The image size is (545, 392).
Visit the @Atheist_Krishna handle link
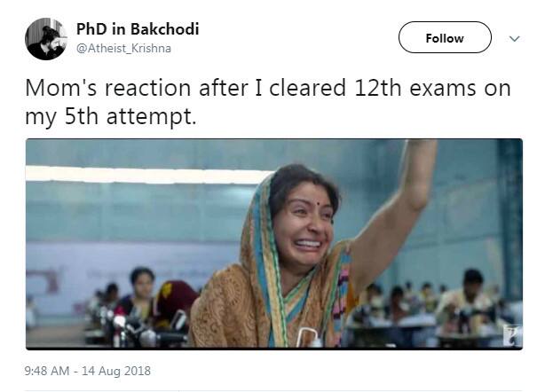(x=123, y=48)
